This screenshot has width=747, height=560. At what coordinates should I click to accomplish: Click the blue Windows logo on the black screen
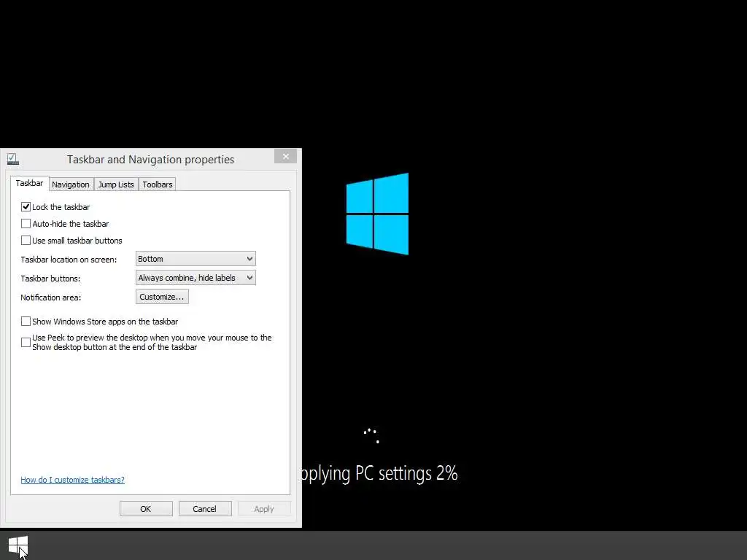[377, 214]
